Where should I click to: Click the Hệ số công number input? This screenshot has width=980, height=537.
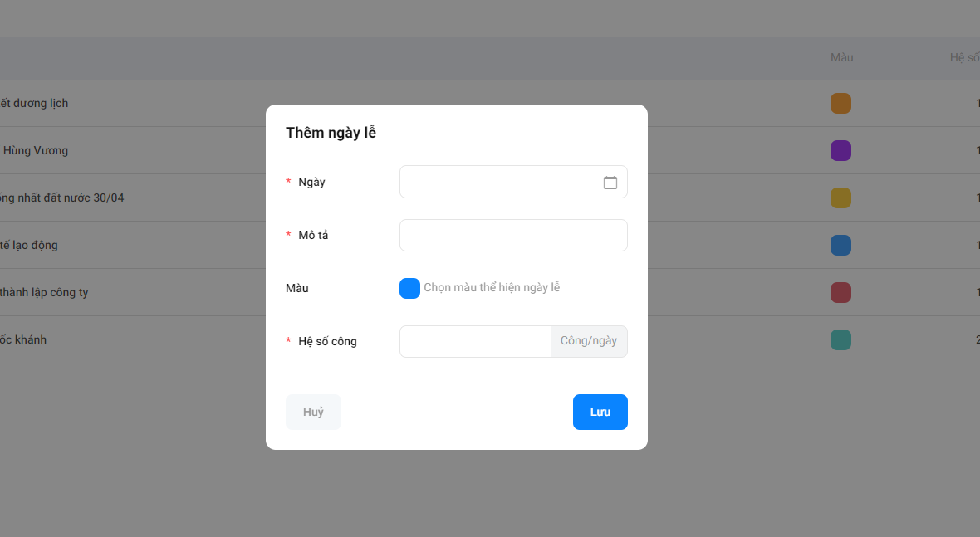475,342
